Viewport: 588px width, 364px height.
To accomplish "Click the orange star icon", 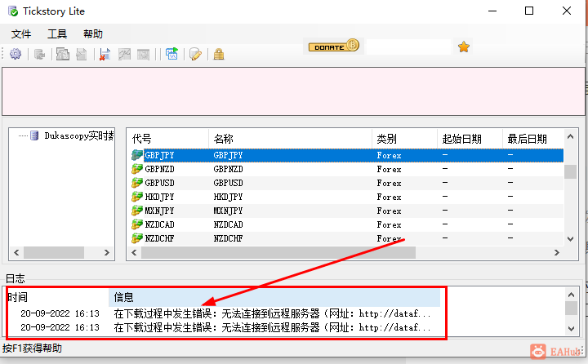I will coord(464,47).
